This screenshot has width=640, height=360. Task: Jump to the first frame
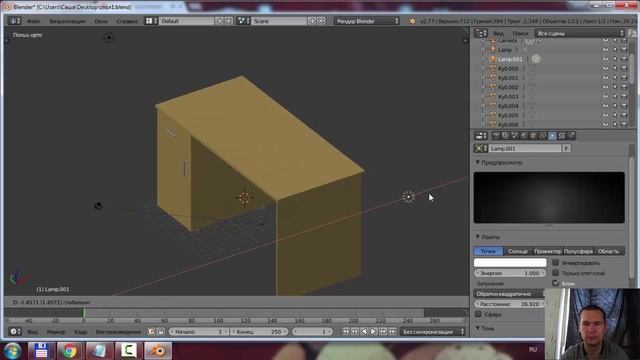(x=345, y=332)
